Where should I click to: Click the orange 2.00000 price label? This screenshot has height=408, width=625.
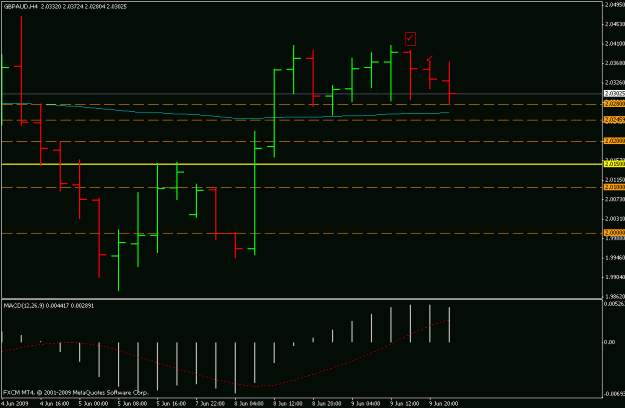pyautogui.click(x=614, y=232)
